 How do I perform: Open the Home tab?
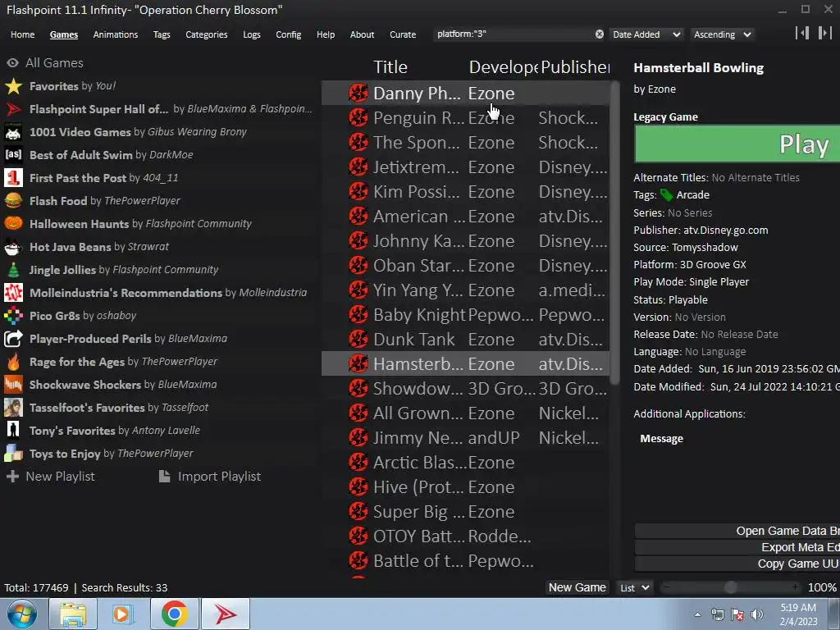point(22,34)
